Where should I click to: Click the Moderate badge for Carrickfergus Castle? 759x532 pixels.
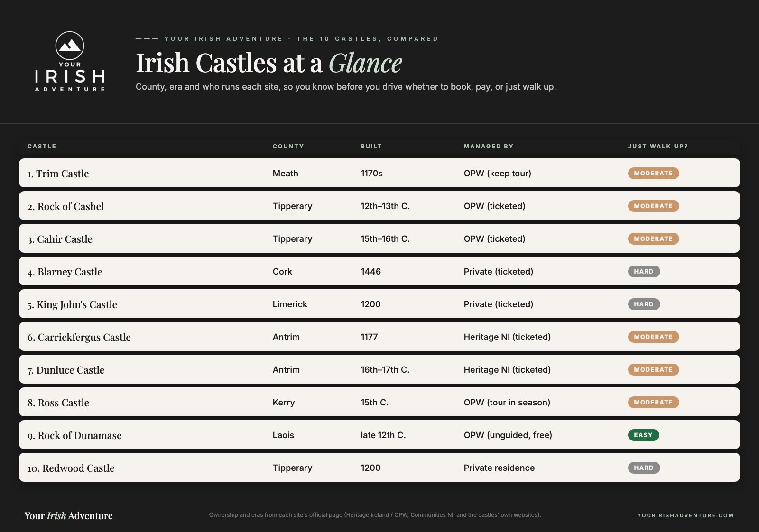tap(653, 337)
